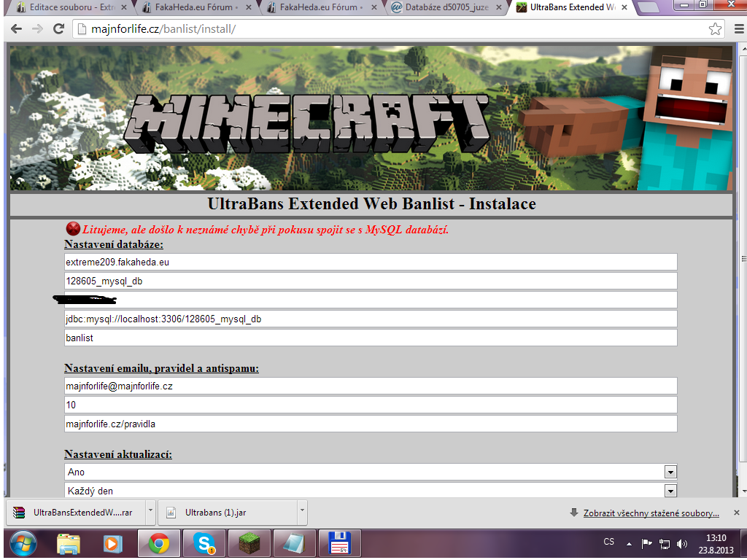The image size is (747, 560).
Task: Select the Chrome taskbar icon
Action: click(158, 544)
